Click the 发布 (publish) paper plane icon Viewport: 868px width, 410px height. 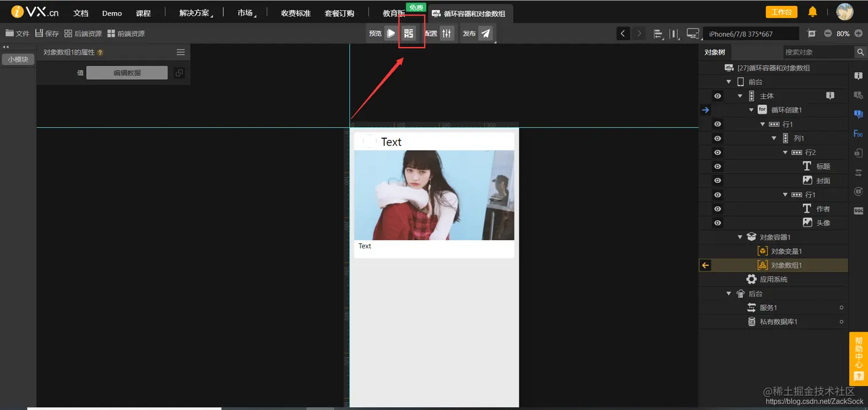click(486, 33)
